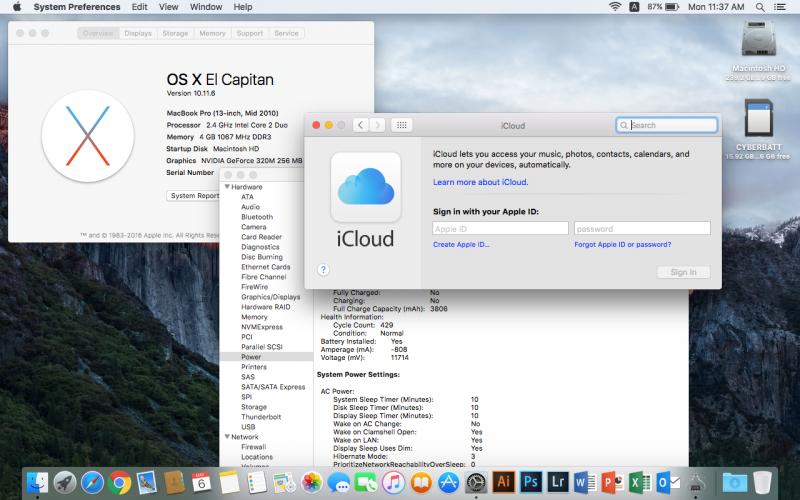Viewport: 800px width, 500px height.
Task: Select Memory in the hardware list
Action: [254, 317]
